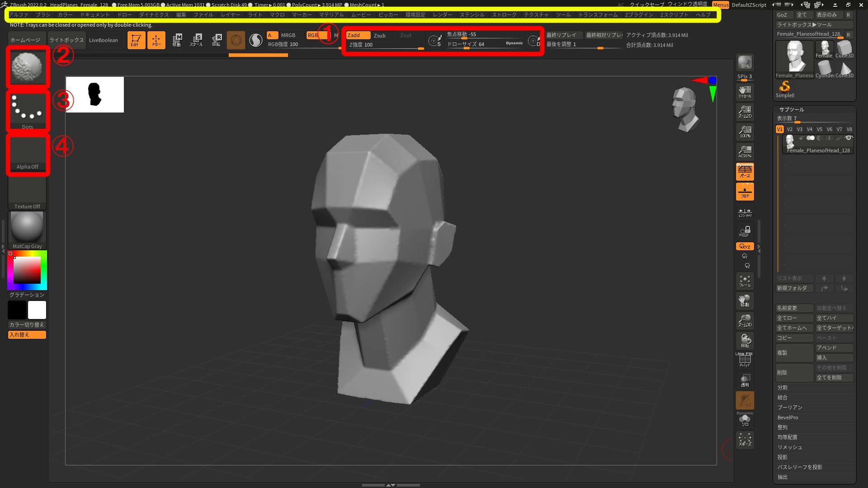Open the Texture Off selector
This screenshot has width=868, height=488.
pyautogui.click(x=27, y=193)
